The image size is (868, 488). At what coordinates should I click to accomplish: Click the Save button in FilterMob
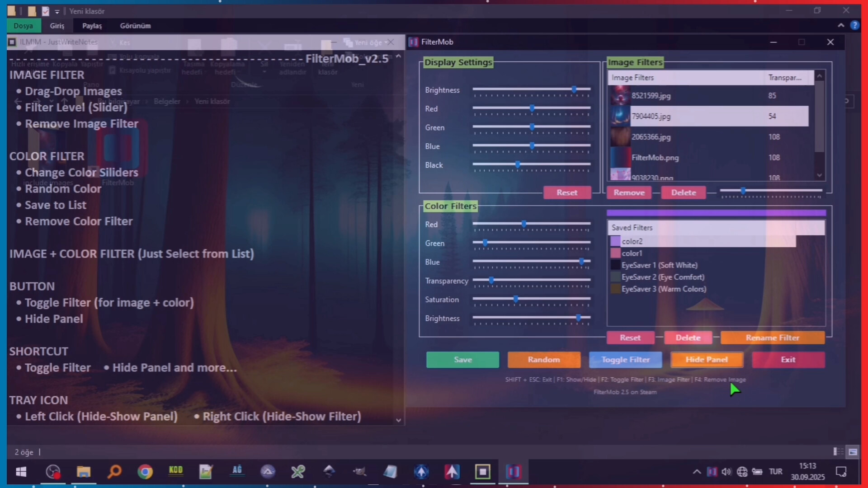tap(462, 360)
